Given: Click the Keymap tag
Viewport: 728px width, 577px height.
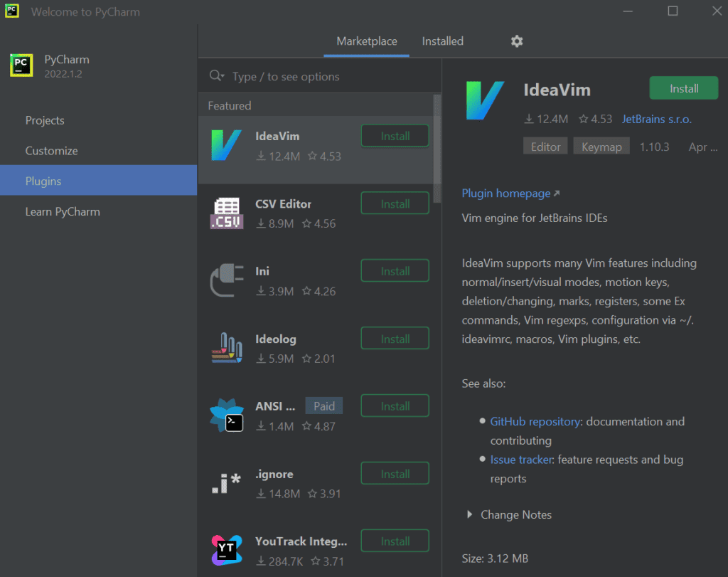Looking at the screenshot, I should 601,147.
